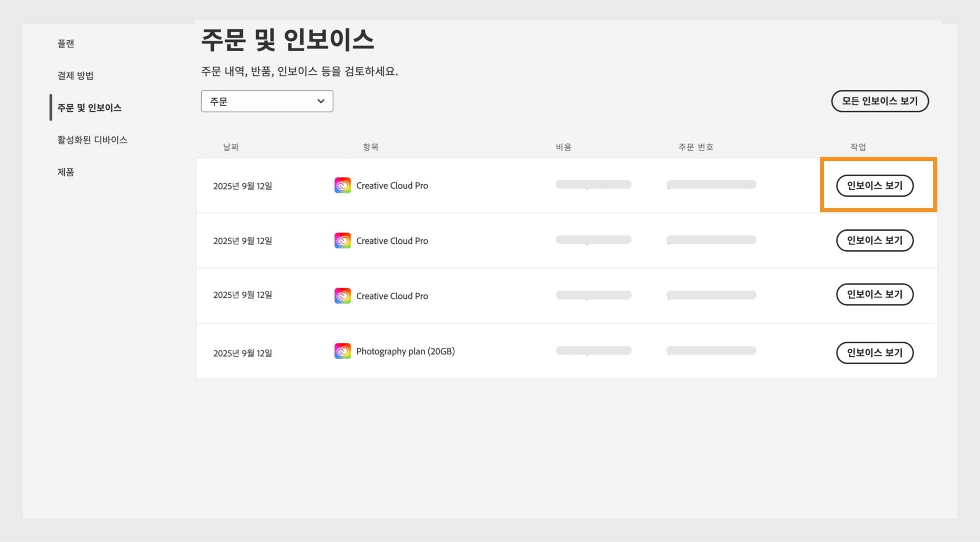Open 활성화된 디바이스 sidebar page
The image size is (980, 542).
pyautogui.click(x=92, y=140)
